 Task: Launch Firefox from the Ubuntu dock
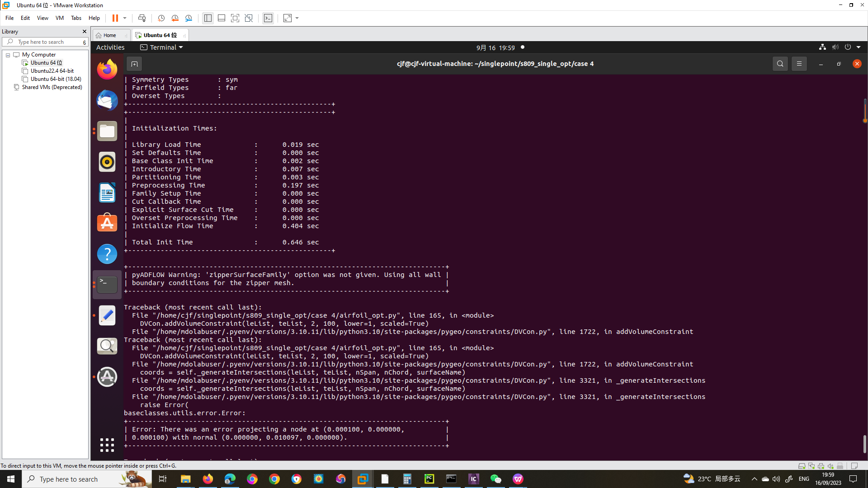click(107, 69)
